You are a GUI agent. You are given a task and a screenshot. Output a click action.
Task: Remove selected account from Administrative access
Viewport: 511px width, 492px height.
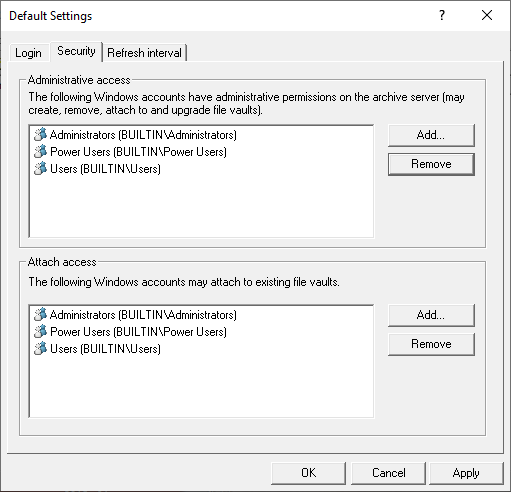(431, 164)
